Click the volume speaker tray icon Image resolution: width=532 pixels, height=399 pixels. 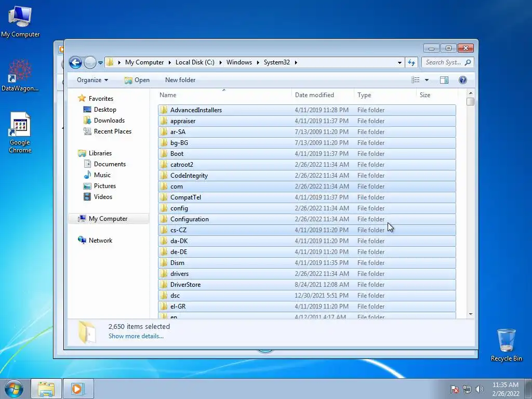[x=480, y=389]
